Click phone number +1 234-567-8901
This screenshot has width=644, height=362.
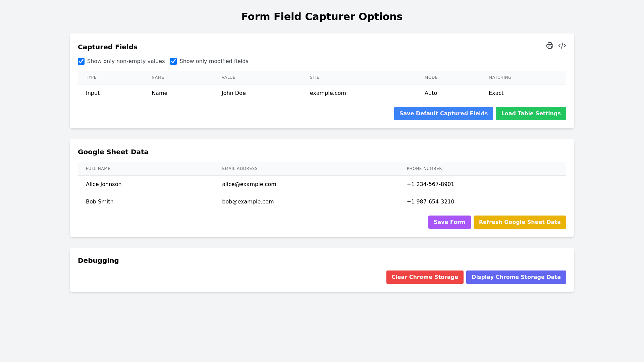tap(430, 184)
